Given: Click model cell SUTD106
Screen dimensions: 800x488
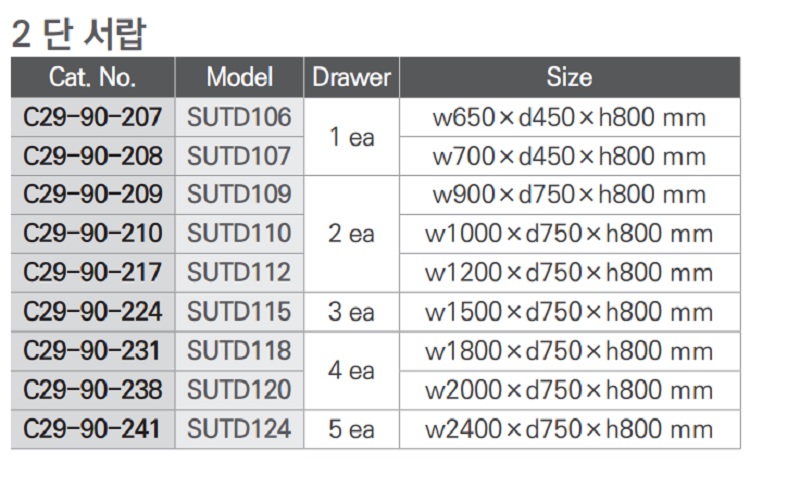Looking at the screenshot, I should (x=239, y=117).
